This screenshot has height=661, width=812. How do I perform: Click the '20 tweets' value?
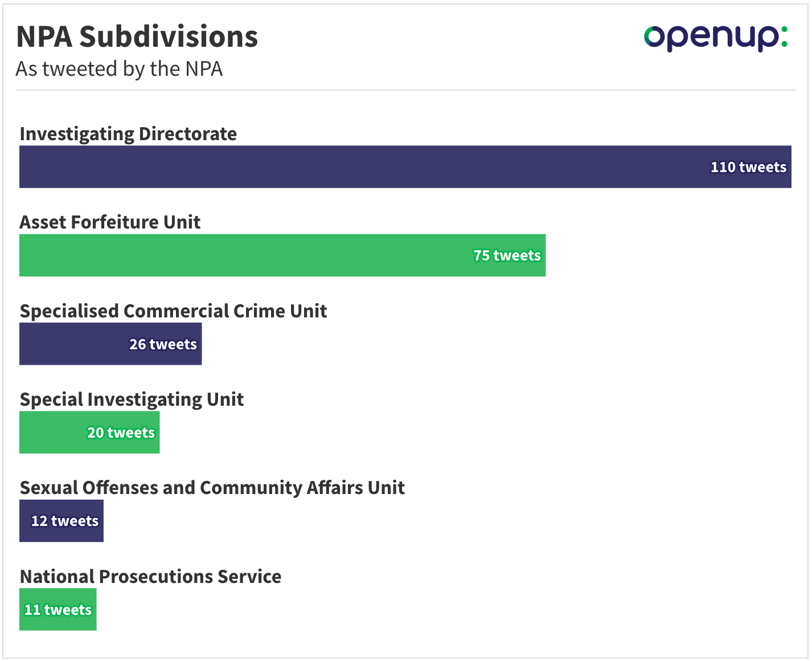click(x=121, y=432)
